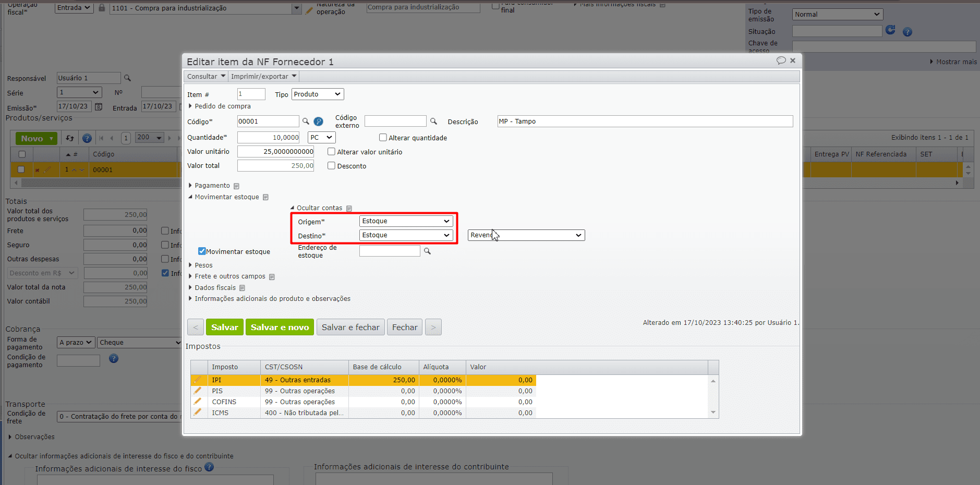980x485 pixels.
Task: Toggle the Desconto checkbox
Action: click(331, 166)
